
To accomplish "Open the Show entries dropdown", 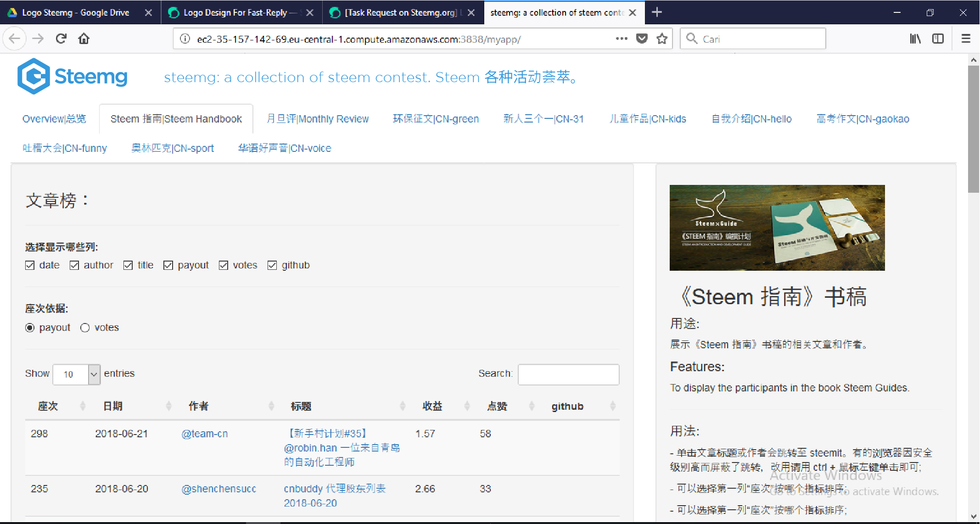I will [77, 374].
